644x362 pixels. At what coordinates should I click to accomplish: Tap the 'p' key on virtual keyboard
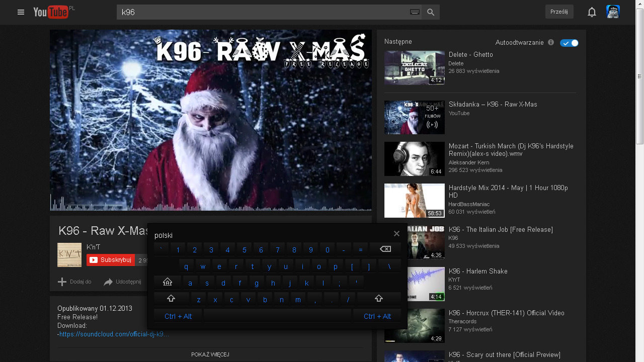[336, 266]
